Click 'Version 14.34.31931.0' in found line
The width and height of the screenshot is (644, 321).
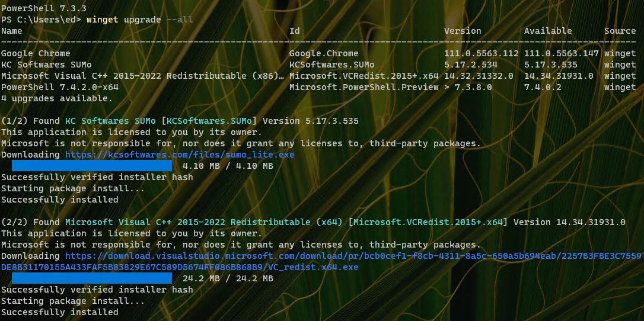click(569, 222)
